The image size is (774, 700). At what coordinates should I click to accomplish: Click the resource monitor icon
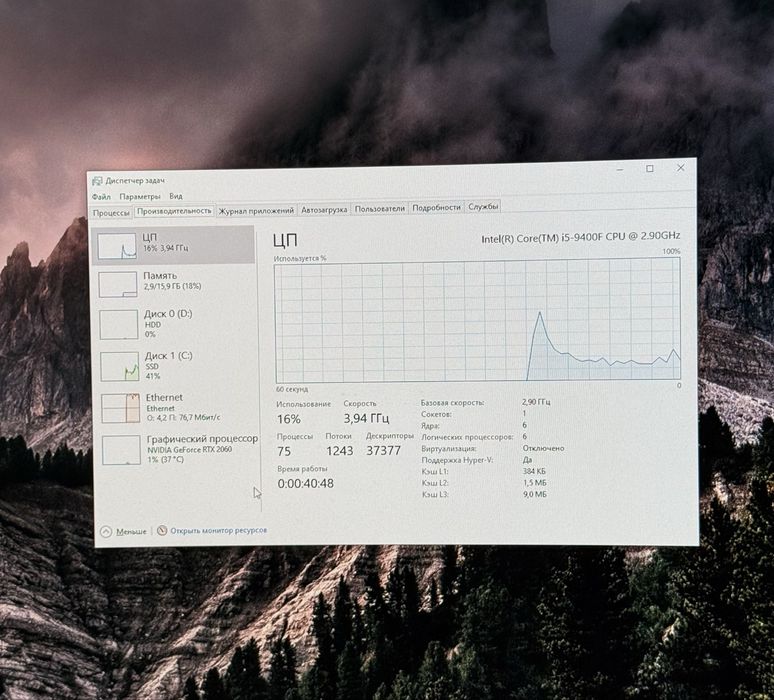click(162, 531)
